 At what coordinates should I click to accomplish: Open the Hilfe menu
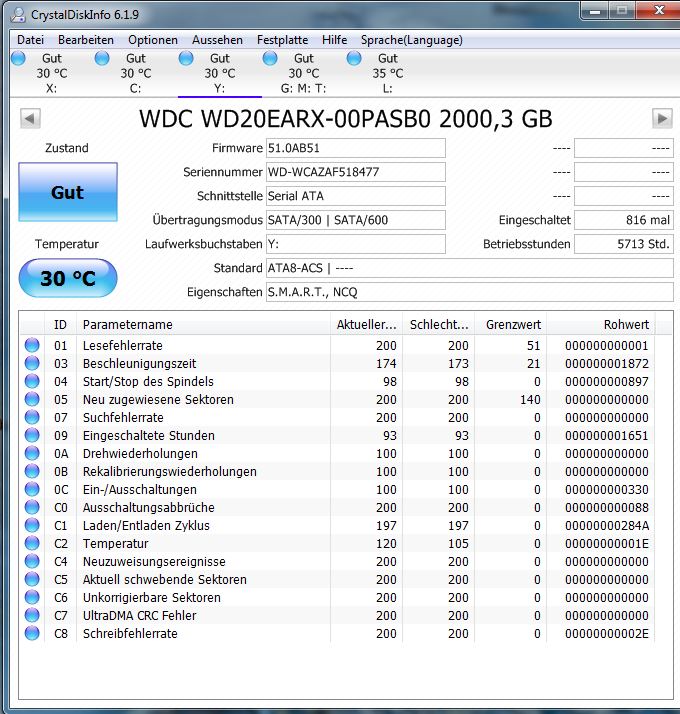pos(334,40)
